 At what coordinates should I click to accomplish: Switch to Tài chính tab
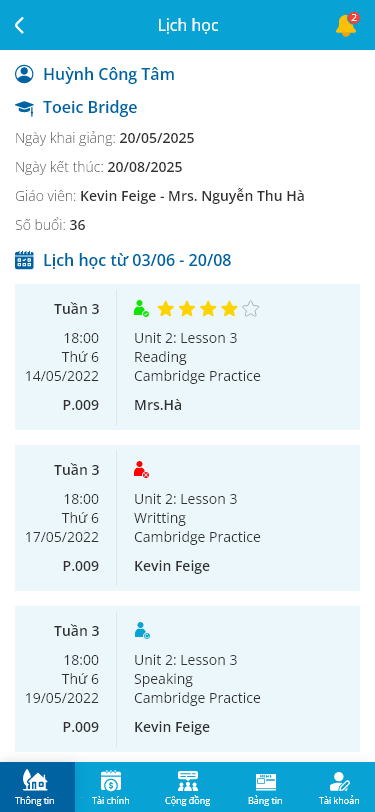110,787
